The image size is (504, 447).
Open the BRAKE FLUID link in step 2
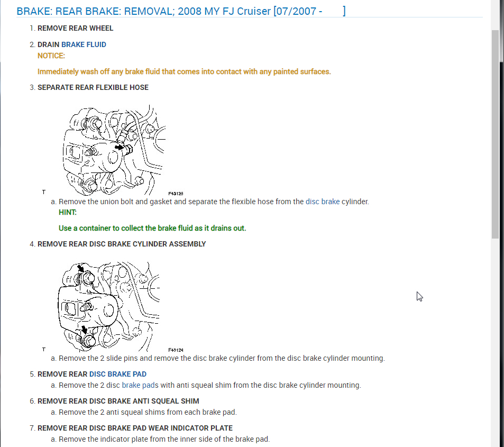click(84, 44)
